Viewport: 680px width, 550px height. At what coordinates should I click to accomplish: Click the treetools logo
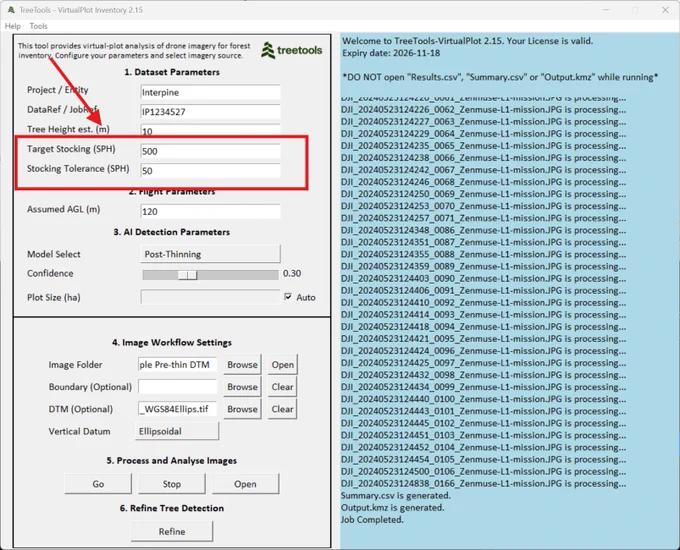point(292,50)
